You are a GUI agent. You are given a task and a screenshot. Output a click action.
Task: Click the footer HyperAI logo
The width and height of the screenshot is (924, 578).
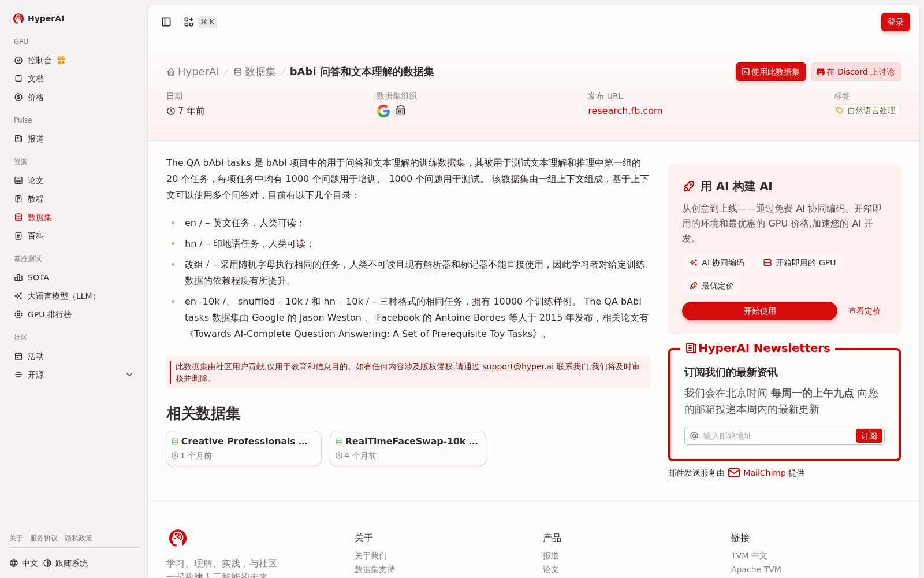[178, 538]
